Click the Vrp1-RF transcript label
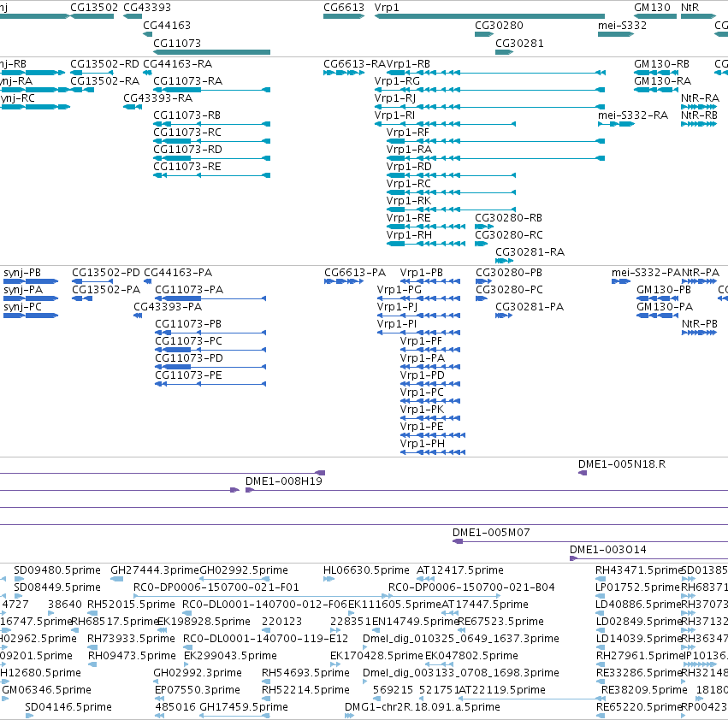Image resolution: width=728 pixels, height=720 pixels. pyautogui.click(x=408, y=133)
